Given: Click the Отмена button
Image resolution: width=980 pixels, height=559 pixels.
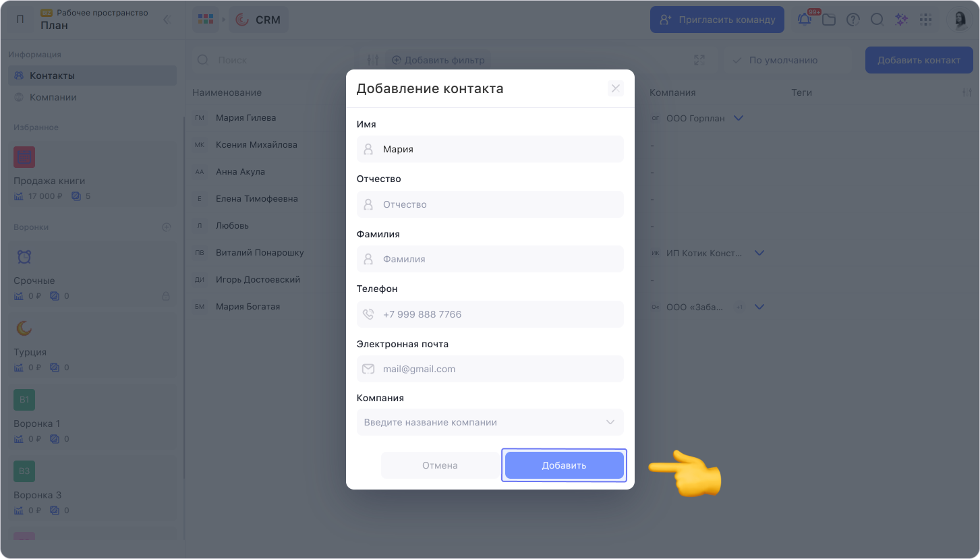Looking at the screenshot, I should click(440, 465).
